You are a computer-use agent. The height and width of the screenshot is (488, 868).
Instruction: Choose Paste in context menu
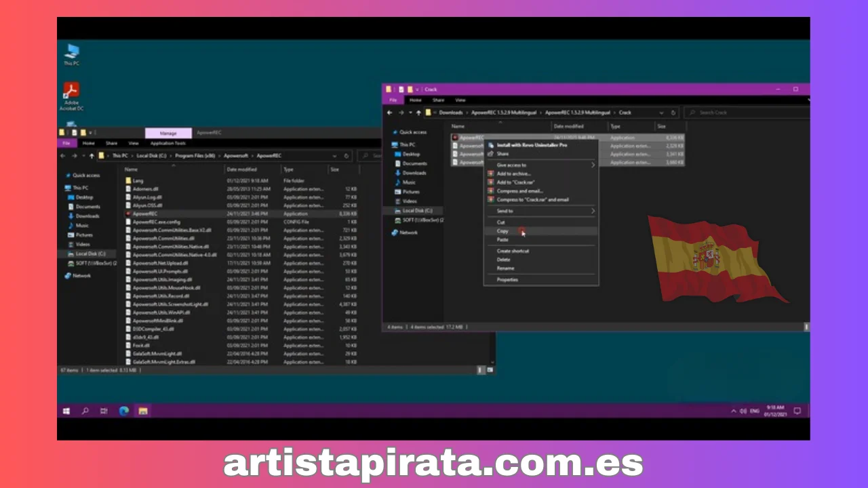(541, 239)
